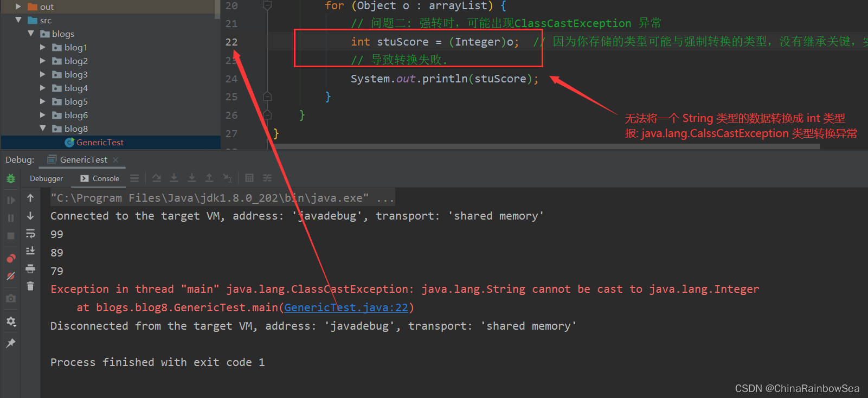Collapse the blogs package
Screen dimensions: 868x398
click(x=31, y=34)
